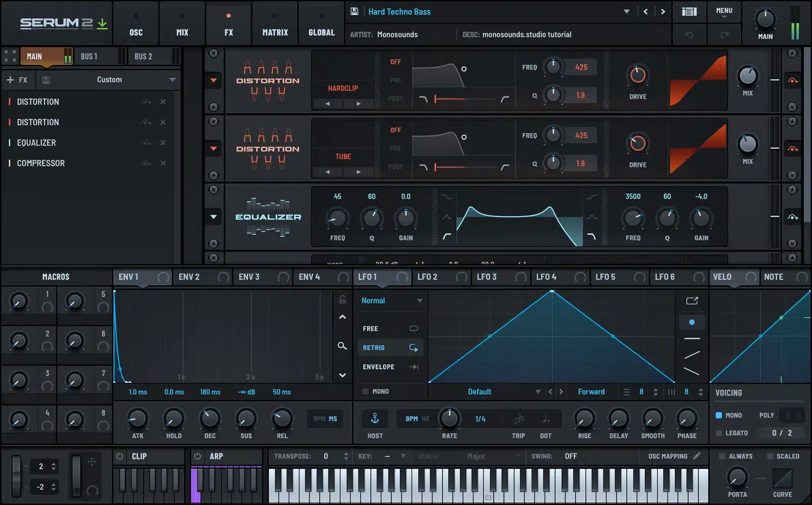Open the MENU button

(x=724, y=11)
